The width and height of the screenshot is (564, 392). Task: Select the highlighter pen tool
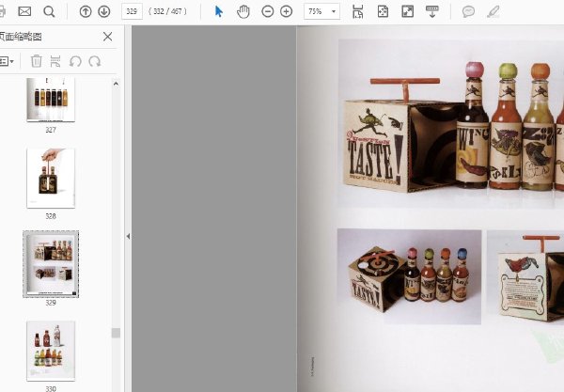click(x=493, y=11)
